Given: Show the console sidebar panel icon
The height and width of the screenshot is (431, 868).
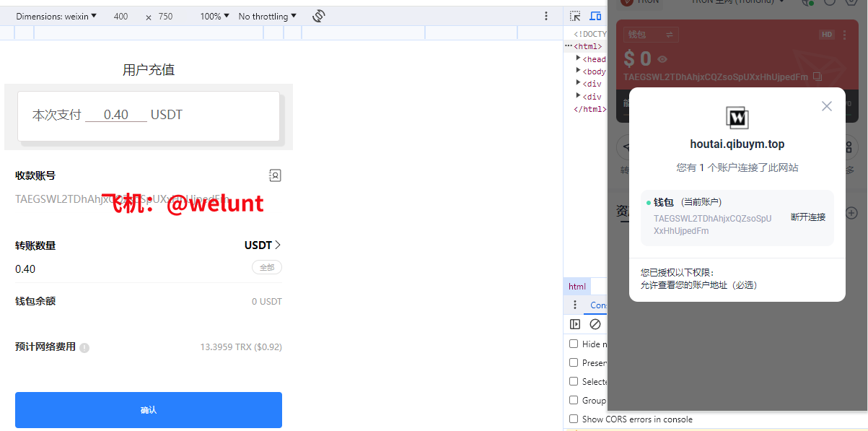Looking at the screenshot, I should [x=575, y=324].
